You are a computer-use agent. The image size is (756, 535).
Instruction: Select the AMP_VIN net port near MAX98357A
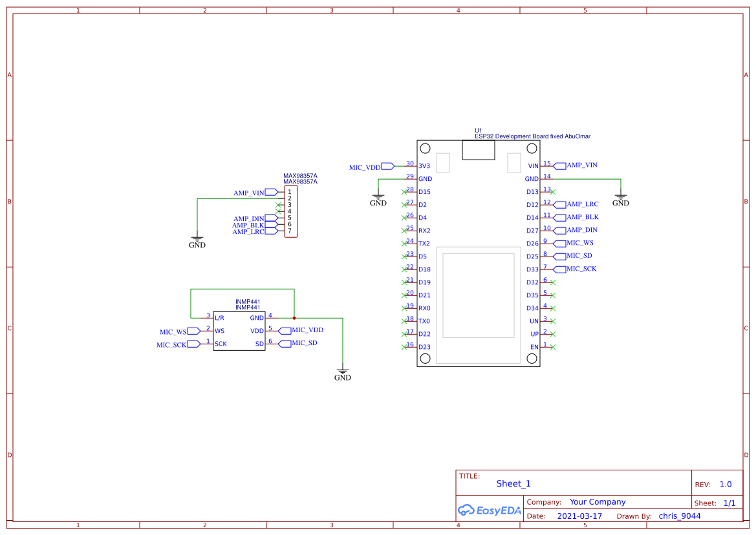click(x=249, y=192)
